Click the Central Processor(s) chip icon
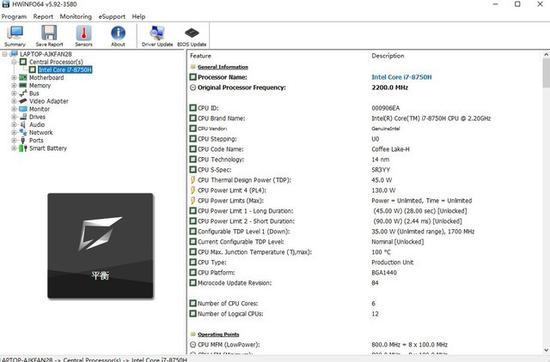Image resolution: width=550 pixels, height=362 pixels. (x=23, y=62)
